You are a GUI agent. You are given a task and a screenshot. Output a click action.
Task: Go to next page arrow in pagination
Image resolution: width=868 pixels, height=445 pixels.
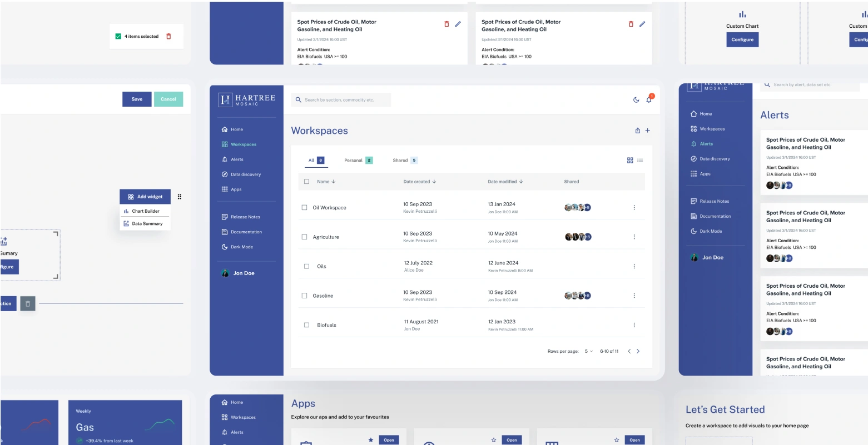[x=638, y=351]
